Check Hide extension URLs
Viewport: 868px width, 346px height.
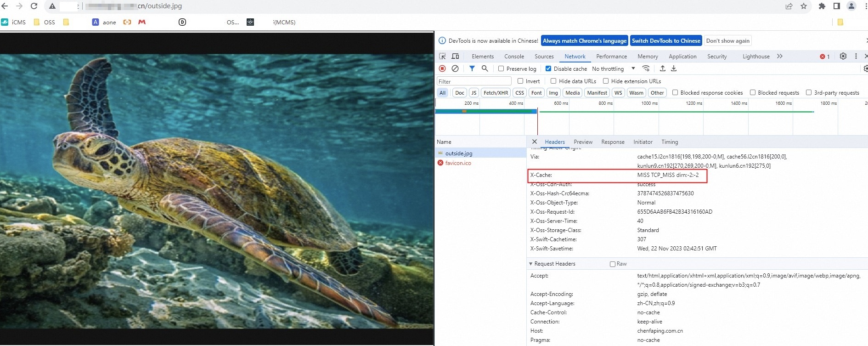coord(606,81)
